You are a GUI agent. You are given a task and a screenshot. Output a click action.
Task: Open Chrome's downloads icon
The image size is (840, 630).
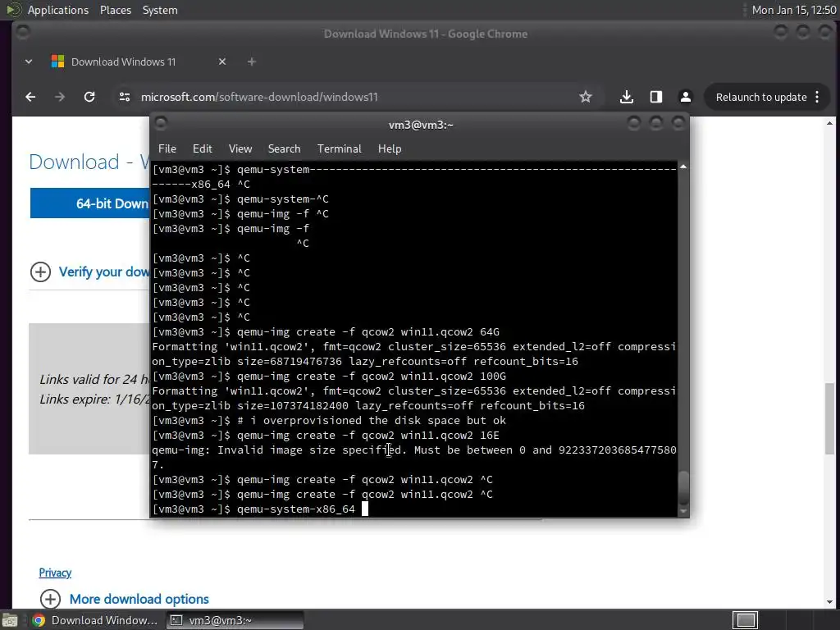[x=626, y=97]
